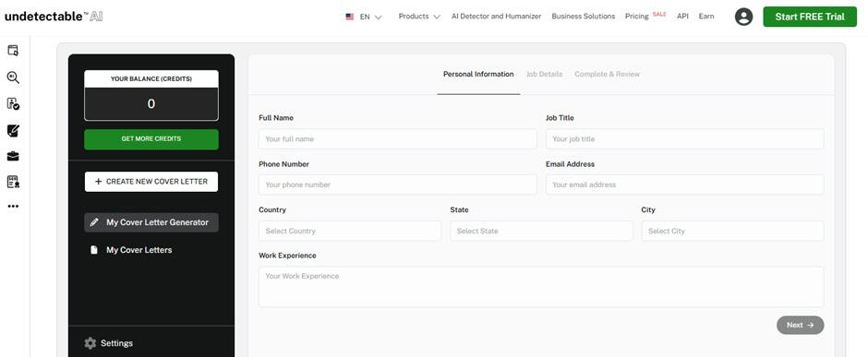The height and width of the screenshot is (357, 868).
Task: Click the undetectable AI logo
Action: [x=54, y=16]
